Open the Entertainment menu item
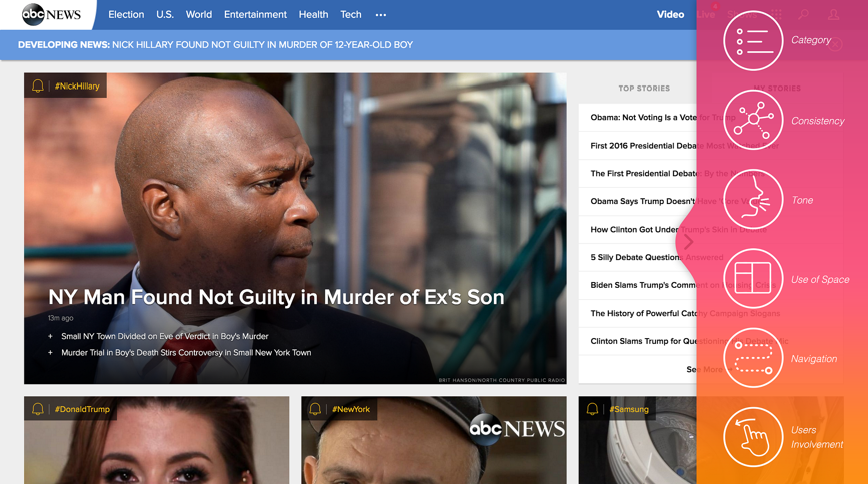 (x=255, y=15)
